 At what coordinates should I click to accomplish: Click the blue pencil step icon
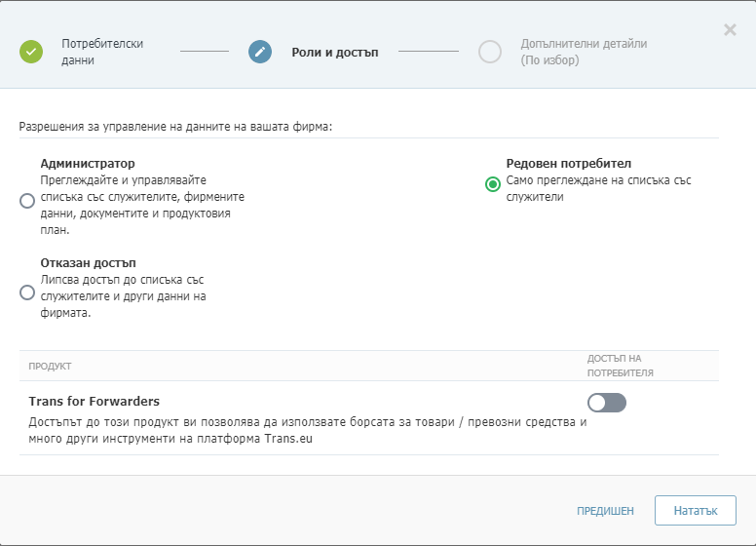260,52
